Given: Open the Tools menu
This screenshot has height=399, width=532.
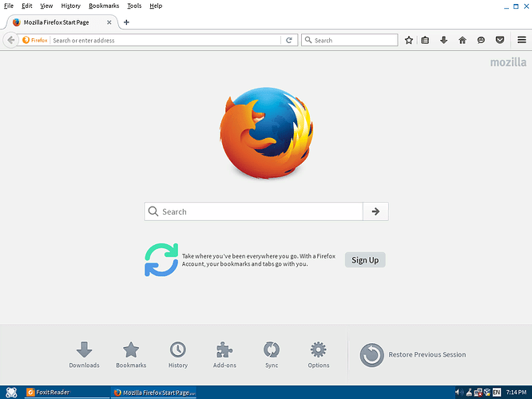Looking at the screenshot, I should (x=134, y=6).
